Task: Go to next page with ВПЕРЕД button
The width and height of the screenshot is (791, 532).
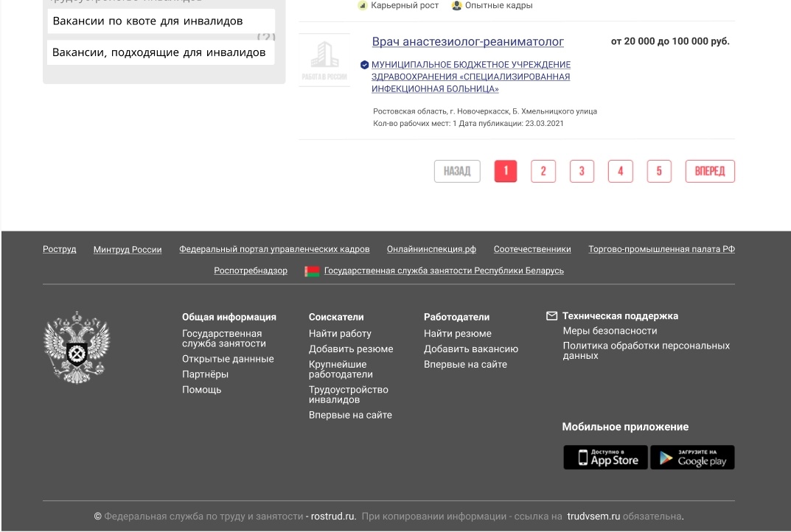Action: pos(709,171)
